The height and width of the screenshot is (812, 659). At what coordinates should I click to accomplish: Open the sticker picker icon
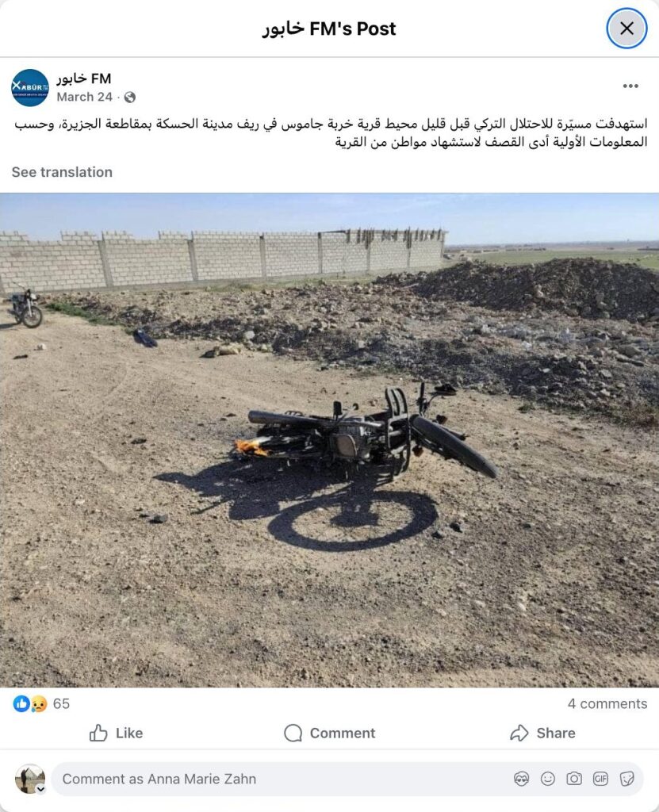coord(626,779)
